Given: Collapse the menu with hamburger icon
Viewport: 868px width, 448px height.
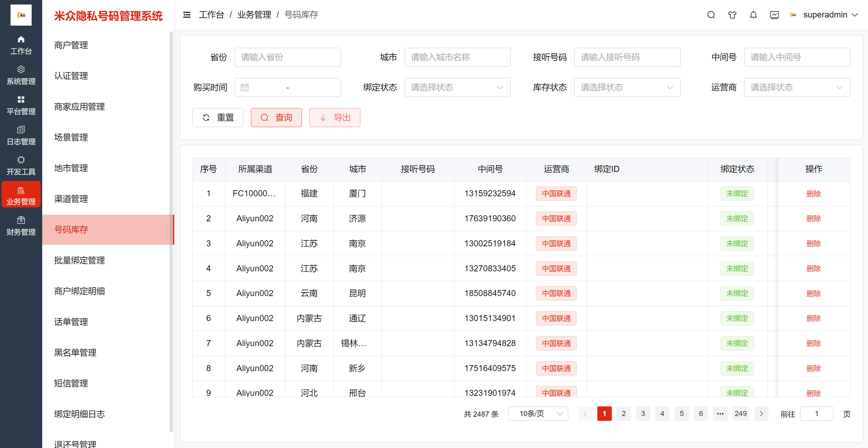Looking at the screenshot, I should click(187, 15).
